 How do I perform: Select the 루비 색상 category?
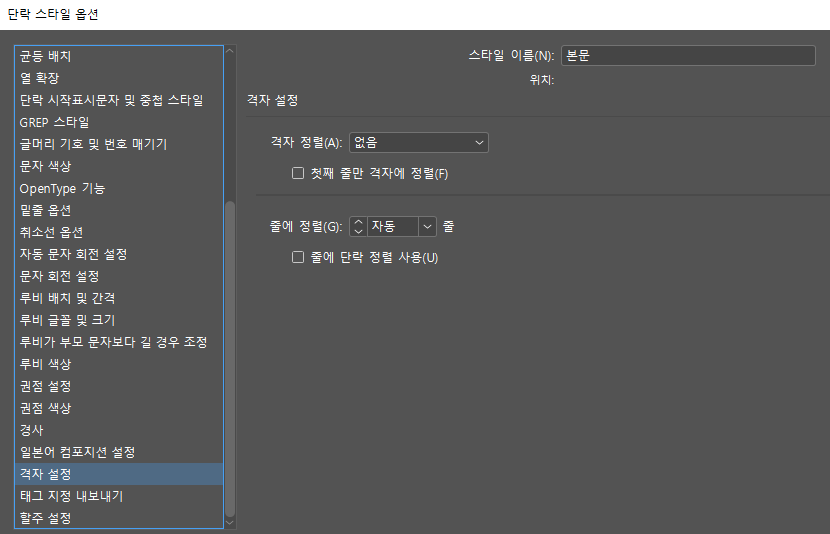tap(119, 364)
